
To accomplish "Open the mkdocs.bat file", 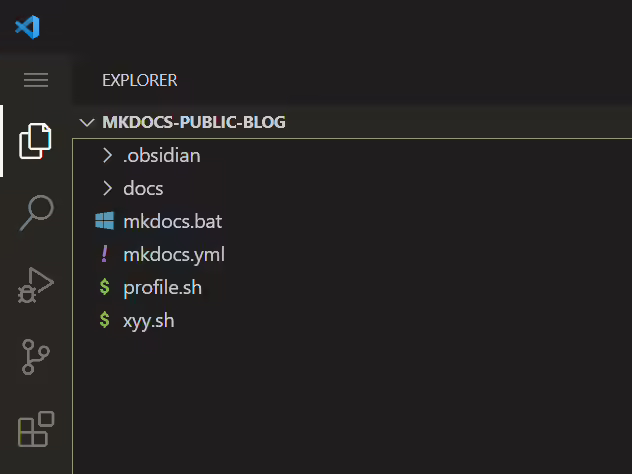I will [173, 221].
